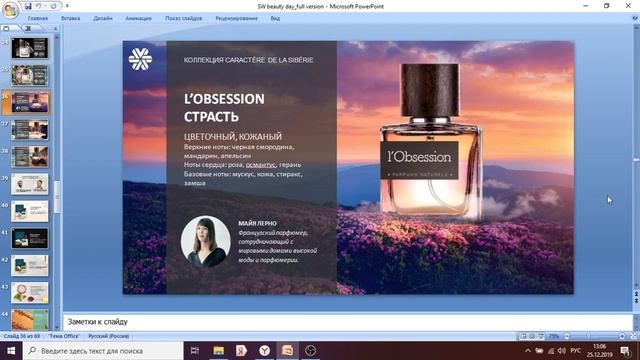Open the round Office button menu

10,10
